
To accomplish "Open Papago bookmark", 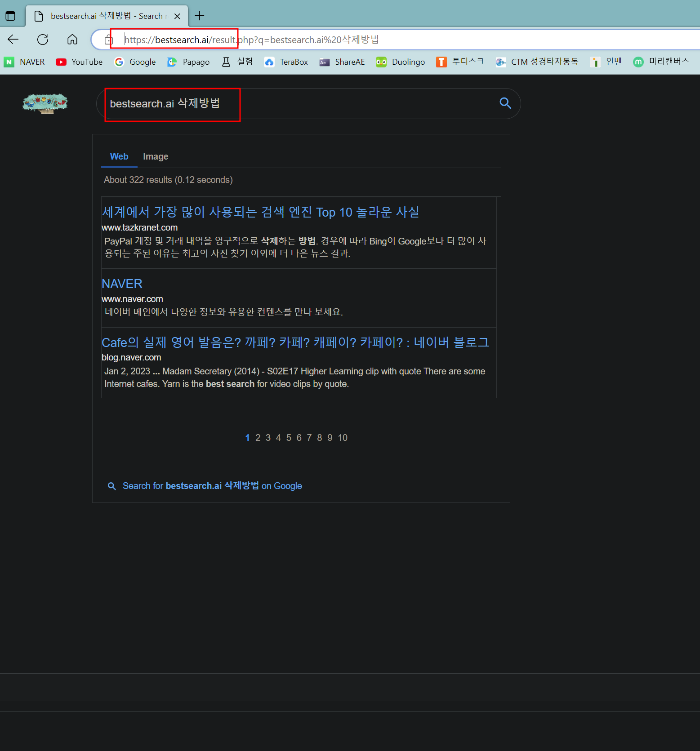I will pyautogui.click(x=188, y=62).
